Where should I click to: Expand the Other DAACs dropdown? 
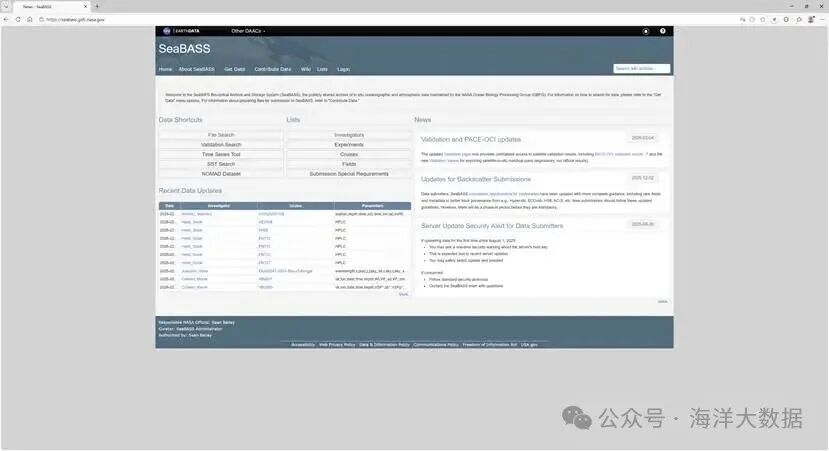248,31
